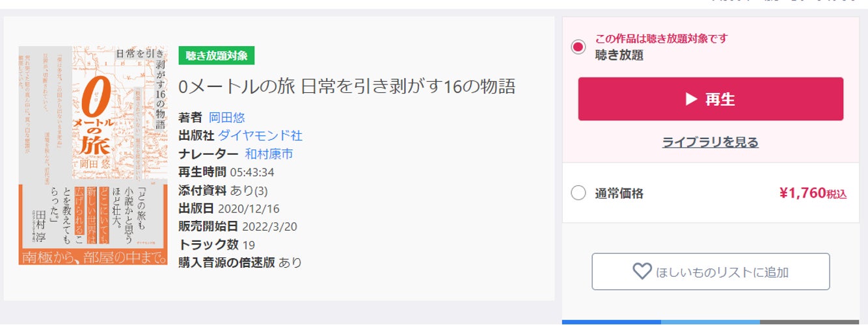Click the 添付資料 あり(3) entry

coord(223,190)
